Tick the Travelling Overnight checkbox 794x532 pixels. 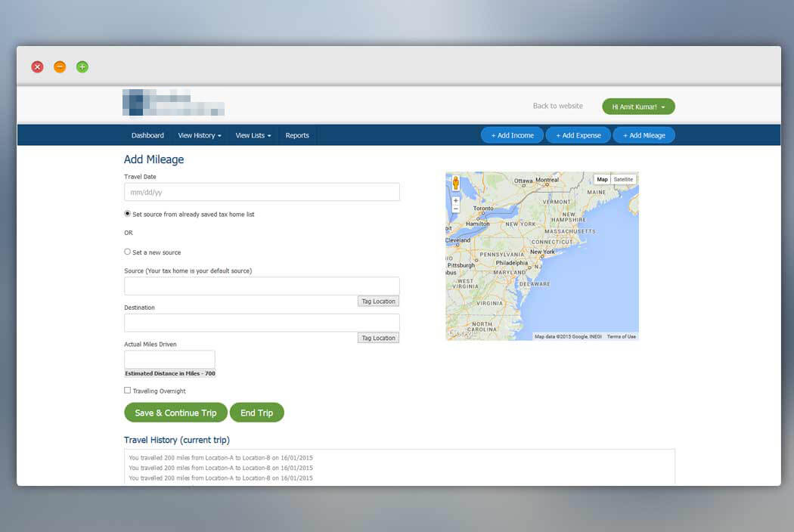point(128,390)
